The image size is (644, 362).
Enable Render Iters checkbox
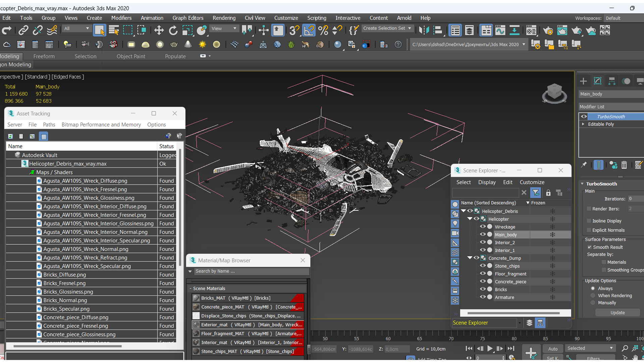pos(589,208)
